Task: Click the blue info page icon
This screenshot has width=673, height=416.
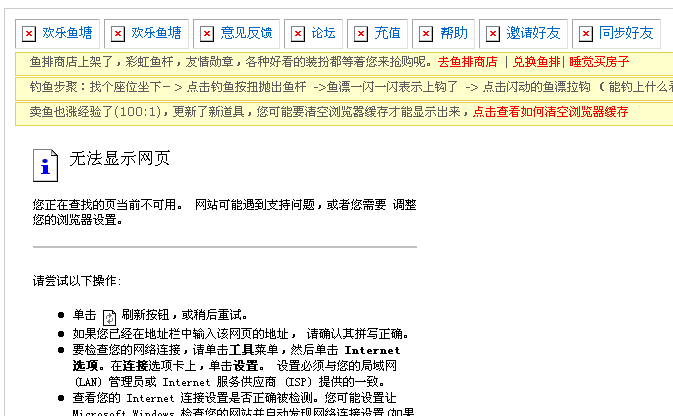Action: (45, 166)
